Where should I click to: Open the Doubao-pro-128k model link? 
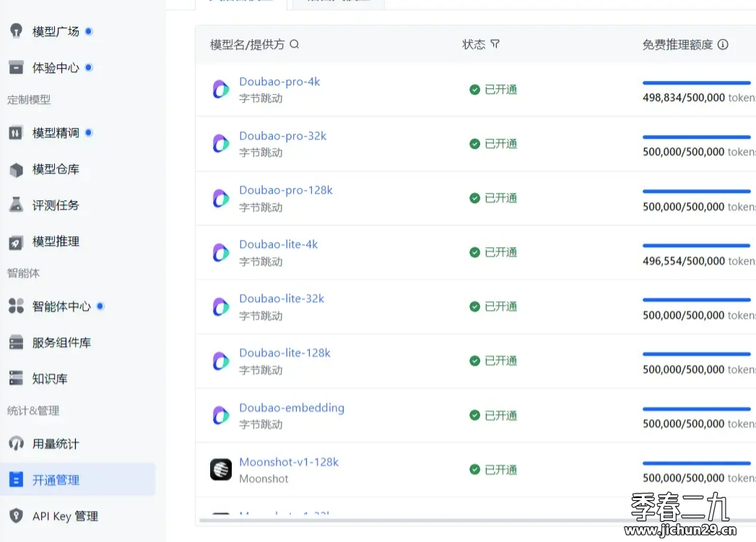[x=286, y=190]
